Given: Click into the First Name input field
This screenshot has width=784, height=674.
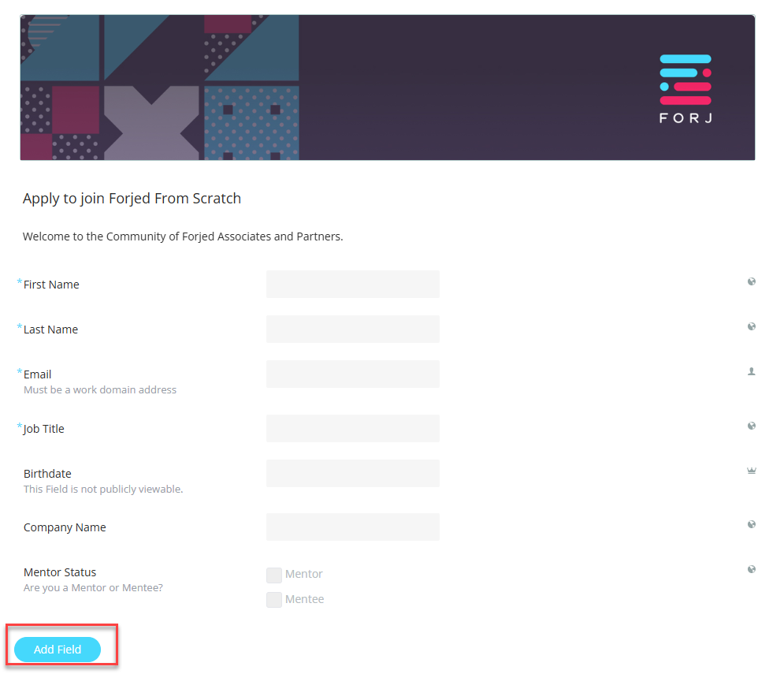Looking at the screenshot, I should pos(353,285).
